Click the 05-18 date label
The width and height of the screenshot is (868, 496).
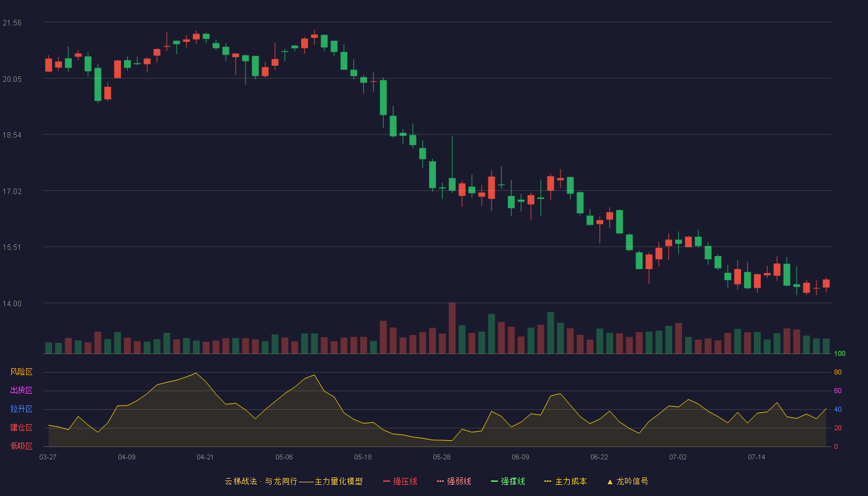(363, 457)
